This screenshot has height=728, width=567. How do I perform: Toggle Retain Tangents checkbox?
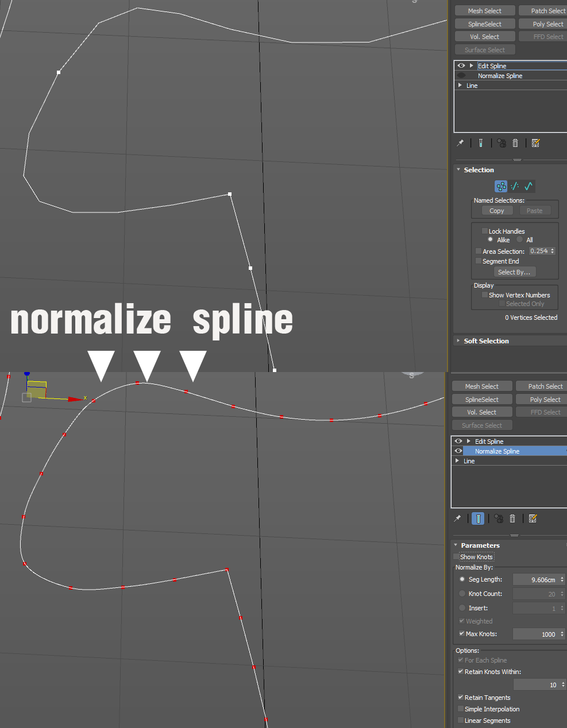coord(461,697)
